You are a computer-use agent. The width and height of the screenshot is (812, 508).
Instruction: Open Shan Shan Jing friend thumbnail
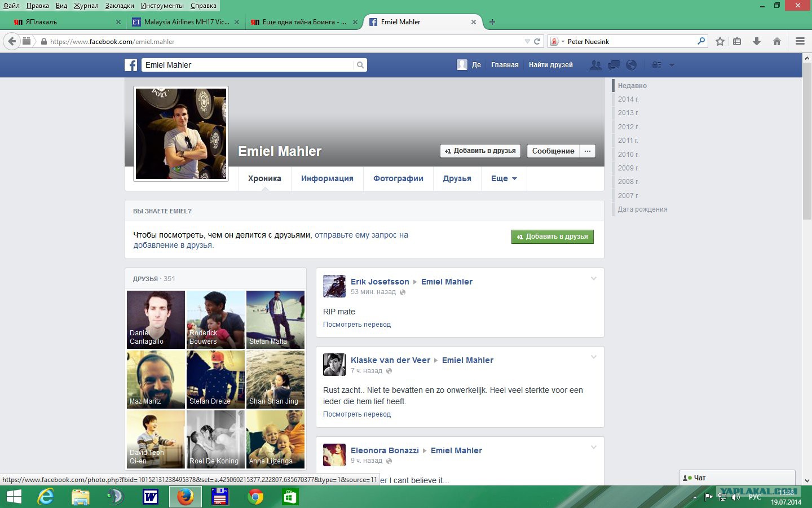pyautogui.click(x=276, y=379)
